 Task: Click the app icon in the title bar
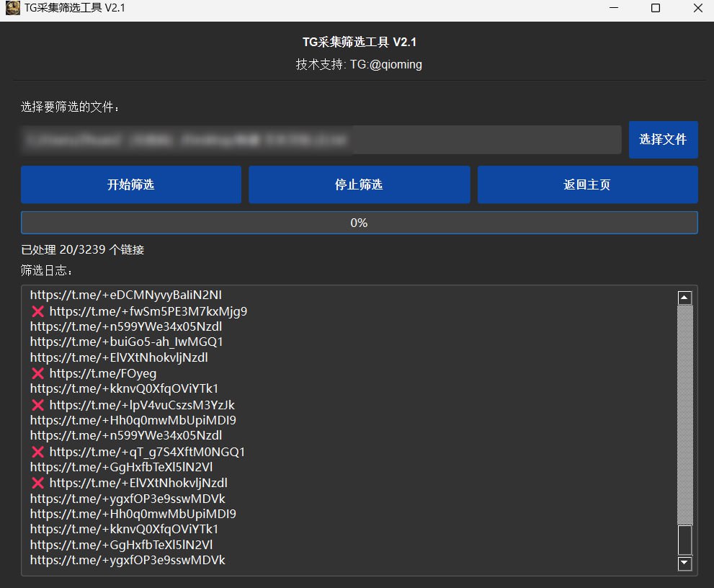click(12, 9)
